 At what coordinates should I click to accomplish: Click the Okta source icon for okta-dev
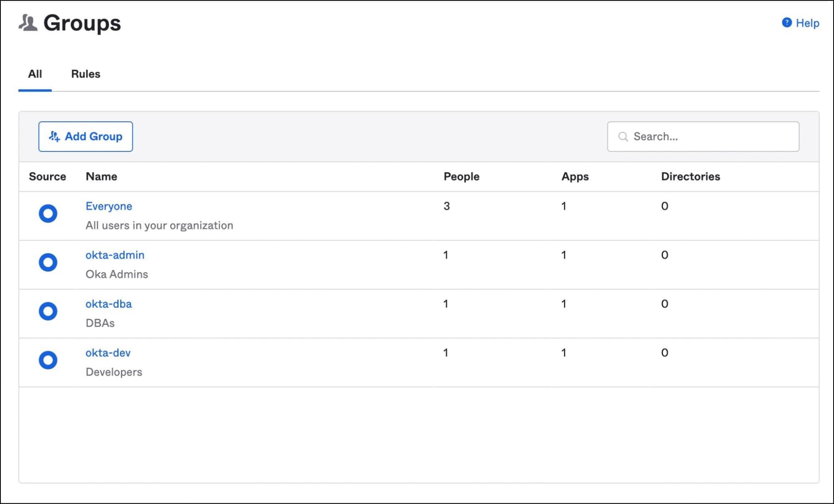point(48,360)
